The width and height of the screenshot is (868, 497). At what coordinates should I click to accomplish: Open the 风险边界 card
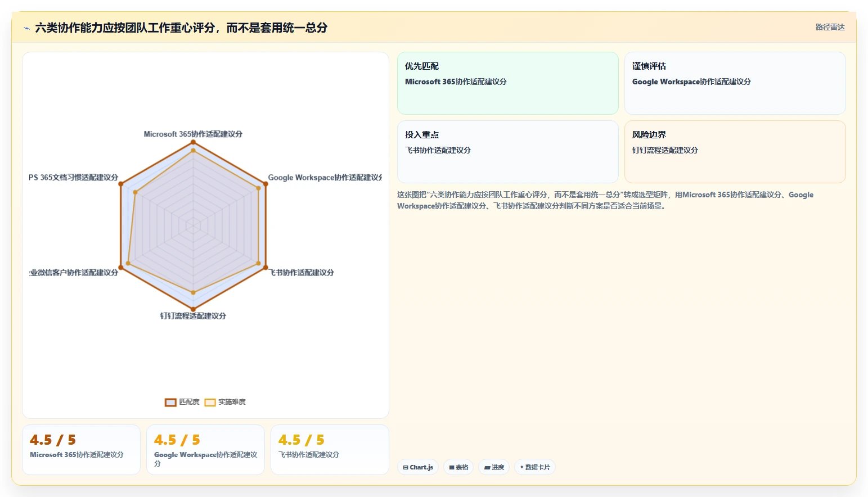[x=735, y=152]
